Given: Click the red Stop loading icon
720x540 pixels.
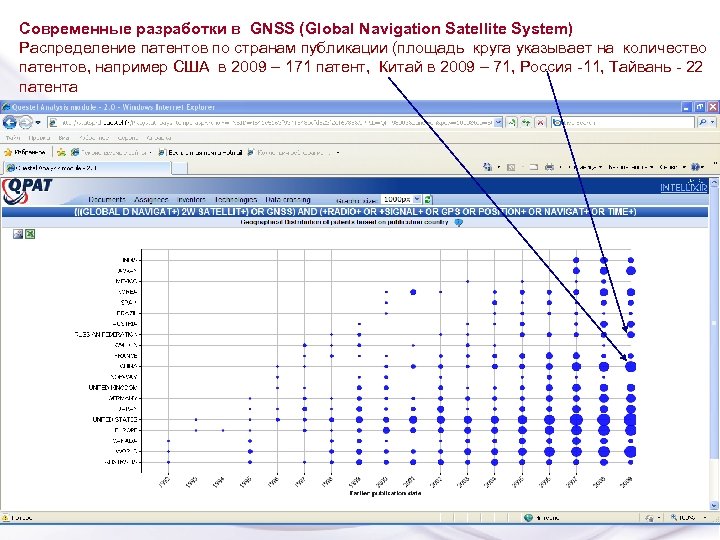Looking at the screenshot, I should [541, 123].
